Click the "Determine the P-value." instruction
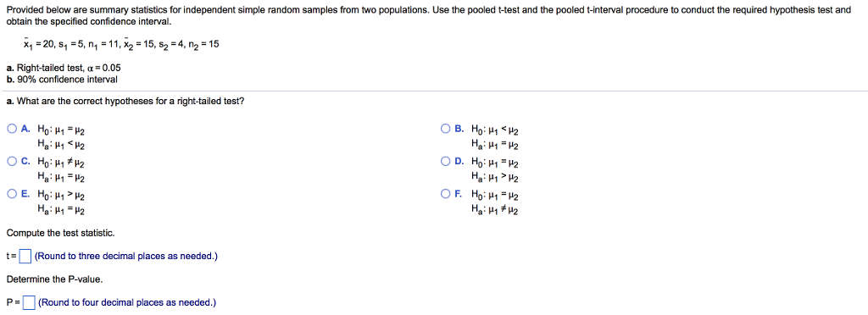This screenshot has width=868, height=315. point(55,279)
